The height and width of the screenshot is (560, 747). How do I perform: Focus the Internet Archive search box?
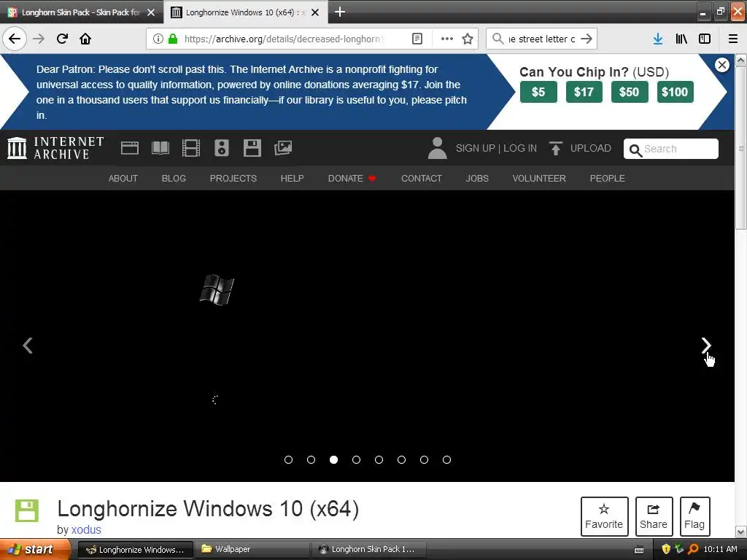coord(671,149)
